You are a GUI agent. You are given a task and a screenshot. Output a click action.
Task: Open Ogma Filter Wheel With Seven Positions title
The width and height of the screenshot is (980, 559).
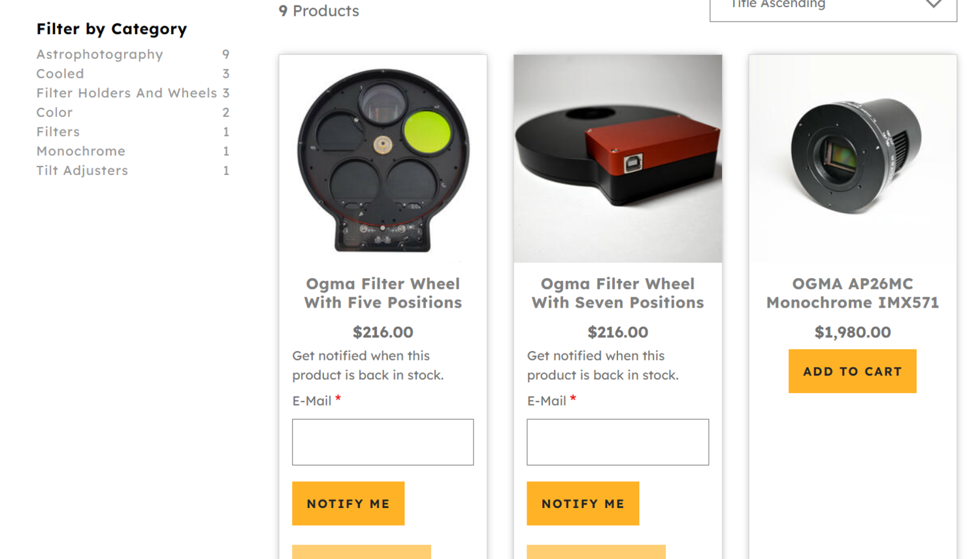618,293
